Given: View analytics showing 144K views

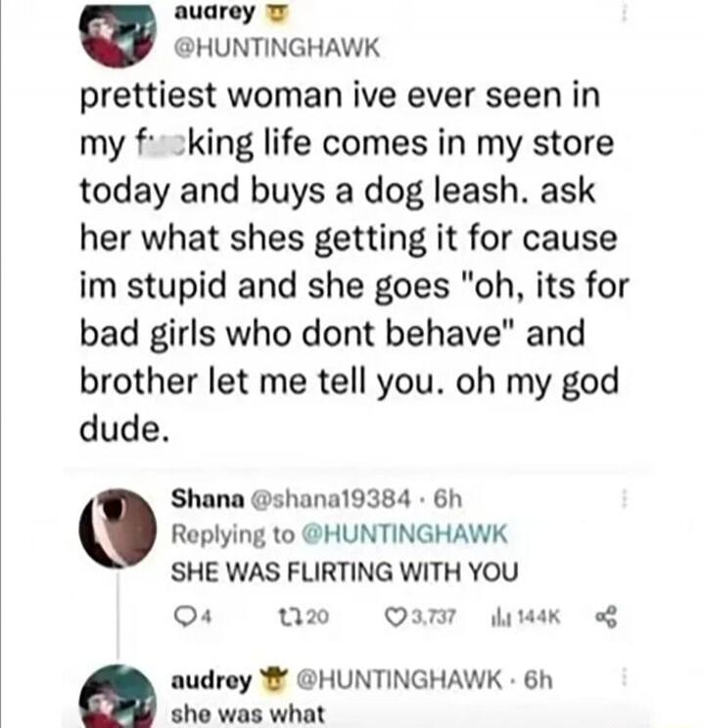Looking at the screenshot, I should click(526, 617).
